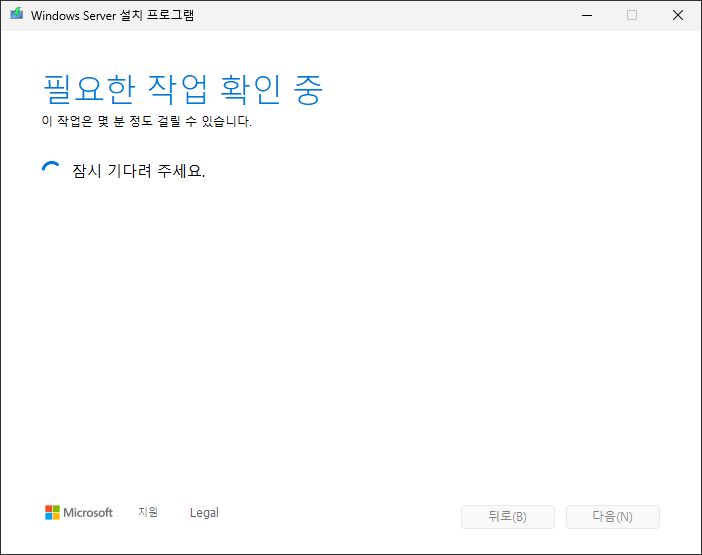Viewport: 702px width, 555px height.
Task: Click the heading '필요한 작업 확인 중'
Action: 182,90
